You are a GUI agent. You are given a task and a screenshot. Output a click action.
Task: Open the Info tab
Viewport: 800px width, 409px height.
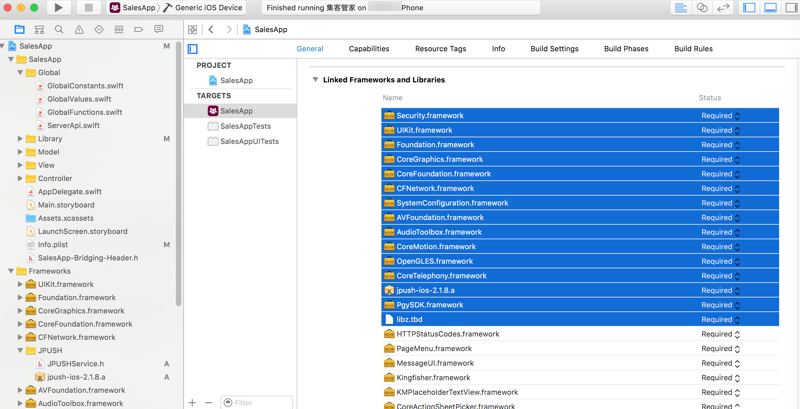(498, 49)
